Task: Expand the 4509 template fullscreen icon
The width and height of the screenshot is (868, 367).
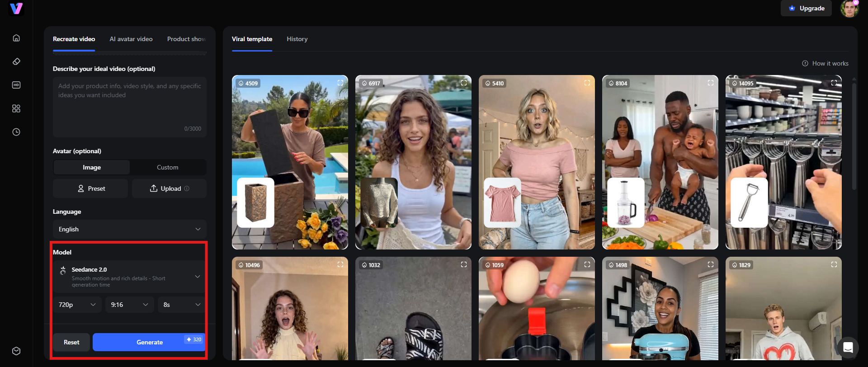Action: (x=340, y=83)
